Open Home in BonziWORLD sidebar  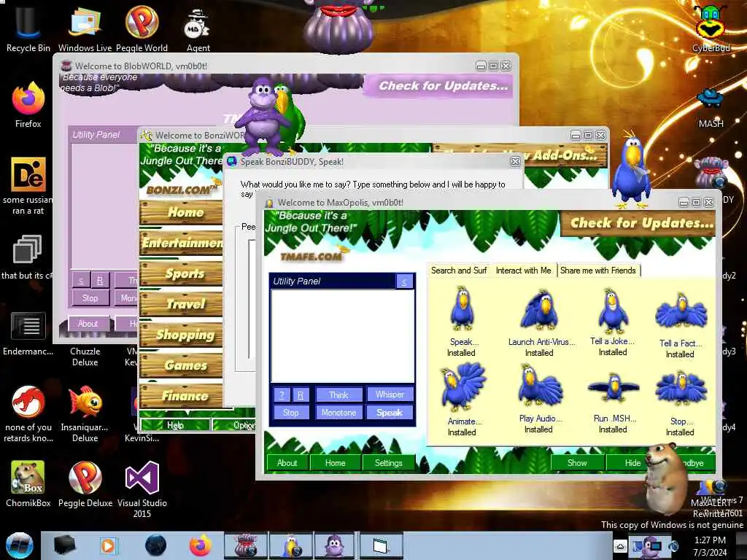coord(181,212)
